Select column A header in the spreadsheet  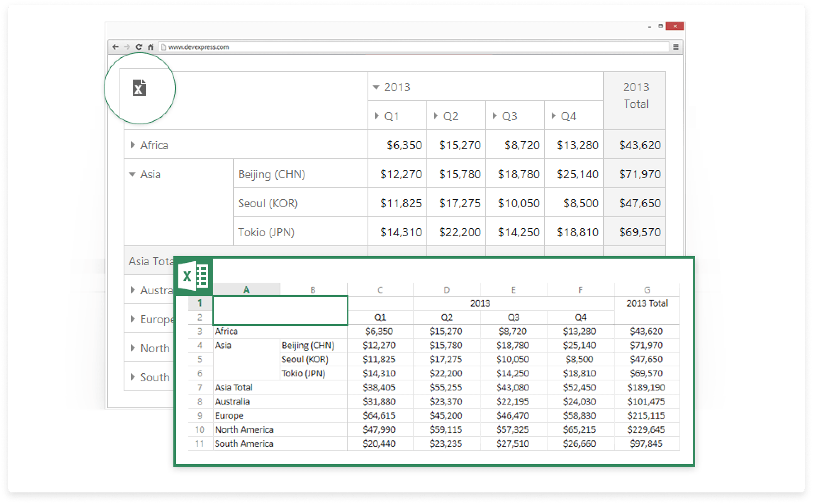pos(246,290)
